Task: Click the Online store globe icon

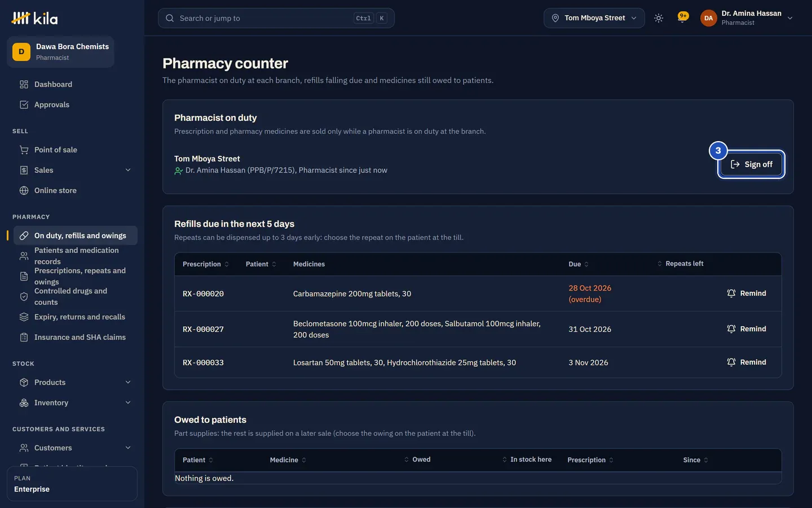Action: pyautogui.click(x=24, y=190)
